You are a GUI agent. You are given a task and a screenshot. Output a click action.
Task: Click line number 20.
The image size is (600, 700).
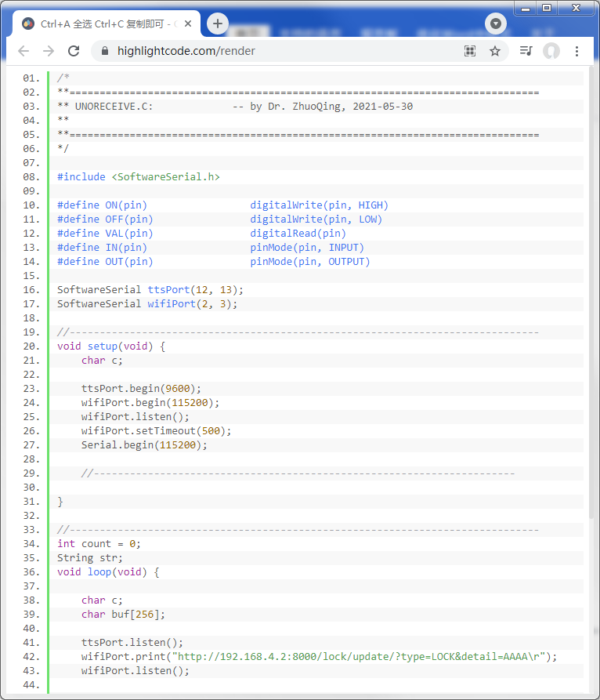(31, 346)
